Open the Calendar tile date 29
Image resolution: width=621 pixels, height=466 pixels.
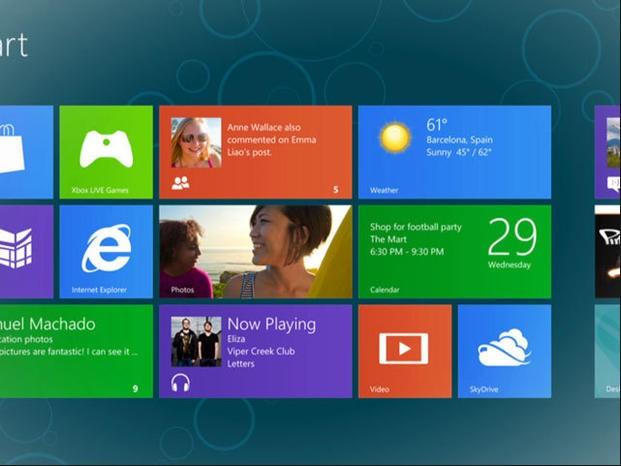point(512,237)
